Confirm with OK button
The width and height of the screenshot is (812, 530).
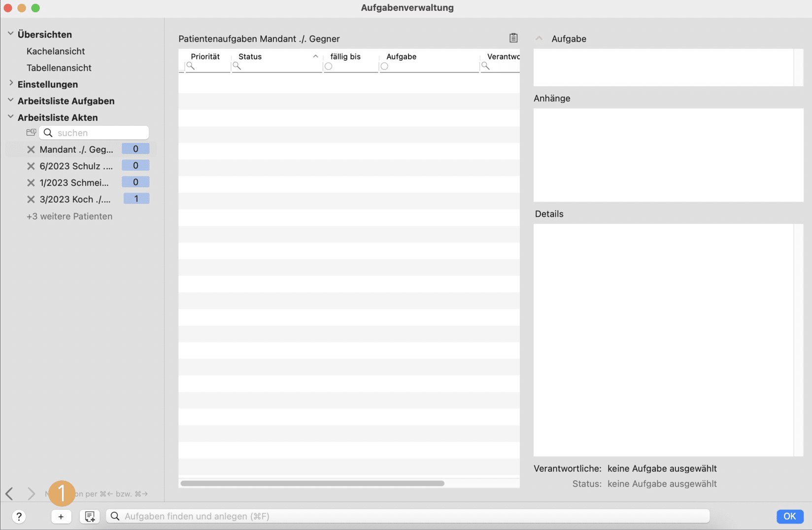click(790, 516)
